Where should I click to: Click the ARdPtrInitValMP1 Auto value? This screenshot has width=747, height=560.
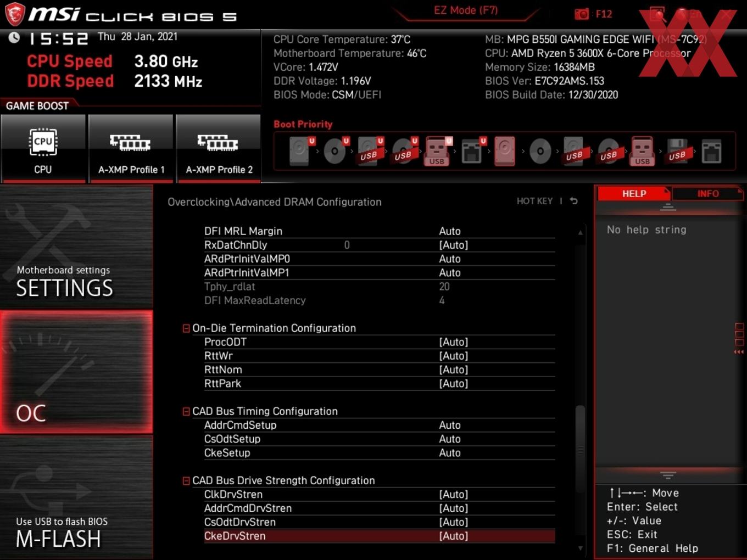450,272
